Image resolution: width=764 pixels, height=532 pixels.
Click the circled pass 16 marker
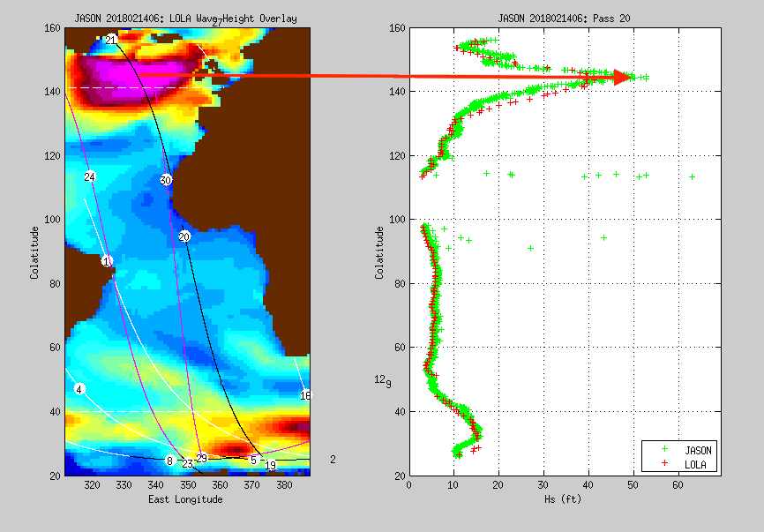(305, 395)
